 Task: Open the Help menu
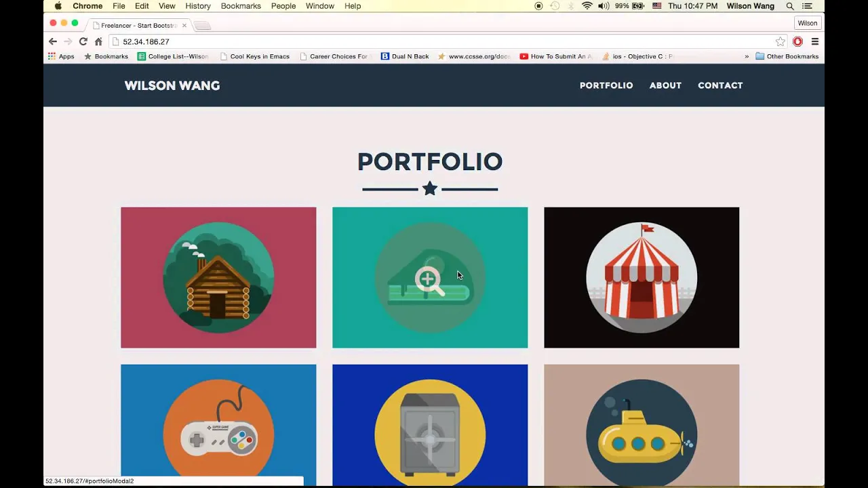(x=353, y=6)
